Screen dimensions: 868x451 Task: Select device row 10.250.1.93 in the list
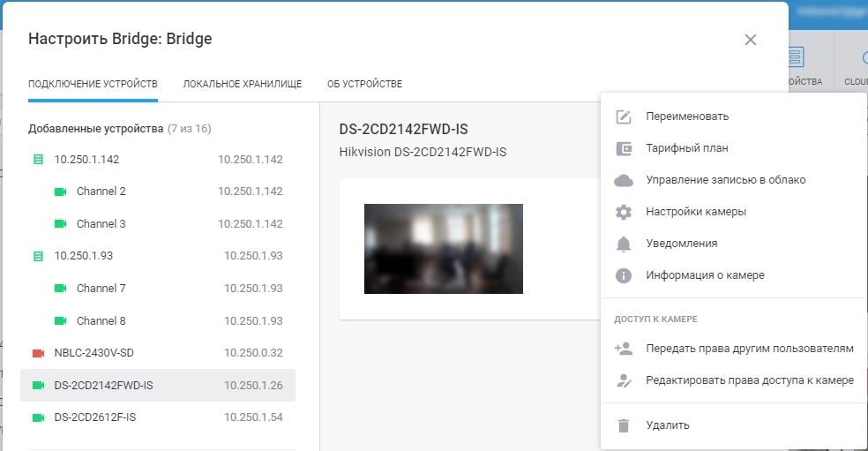coord(158,256)
